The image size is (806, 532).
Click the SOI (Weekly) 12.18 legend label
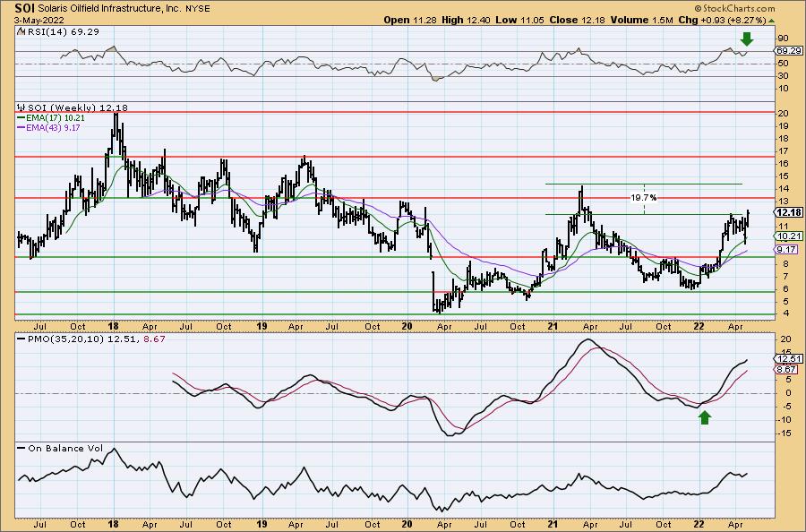(x=78, y=107)
